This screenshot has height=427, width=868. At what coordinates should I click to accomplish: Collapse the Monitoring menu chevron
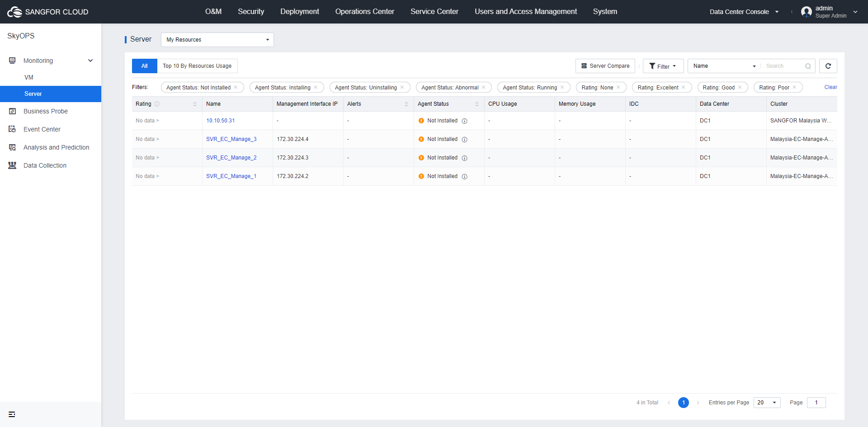pos(90,61)
